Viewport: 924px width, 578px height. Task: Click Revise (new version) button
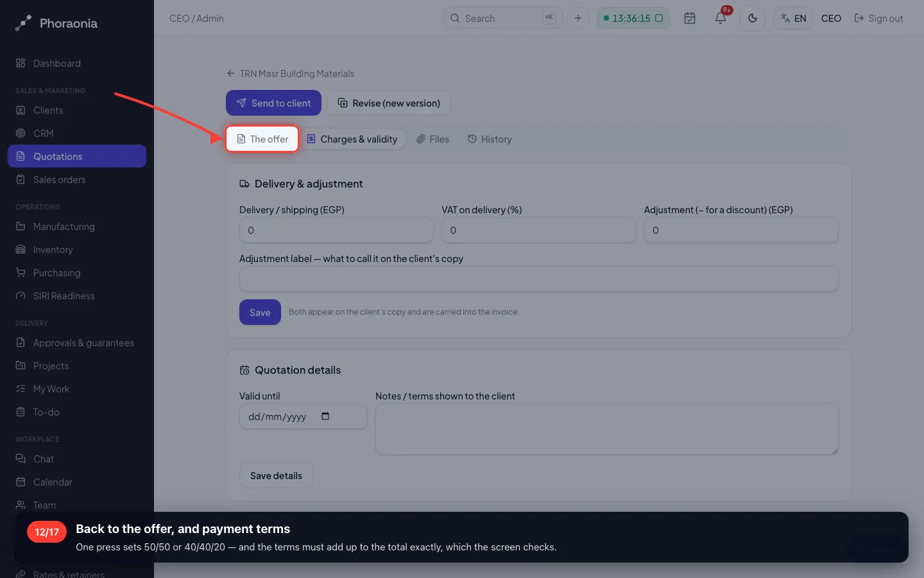[x=389, y=103]
